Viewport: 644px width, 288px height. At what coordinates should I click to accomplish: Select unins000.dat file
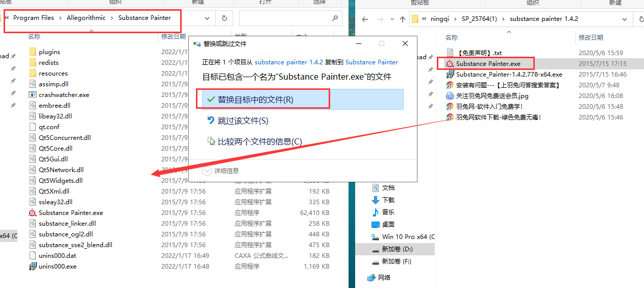coord(57,255)
